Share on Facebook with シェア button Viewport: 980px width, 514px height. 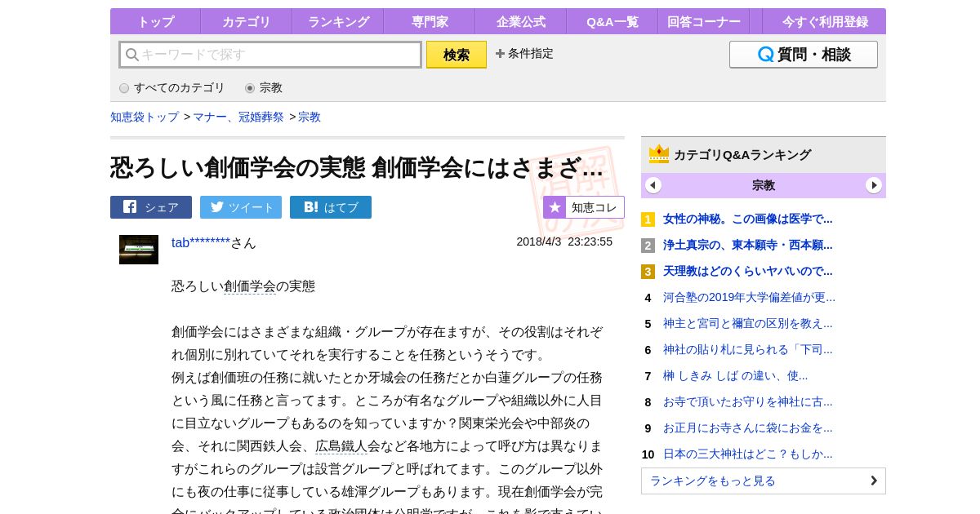coord(151,207)
